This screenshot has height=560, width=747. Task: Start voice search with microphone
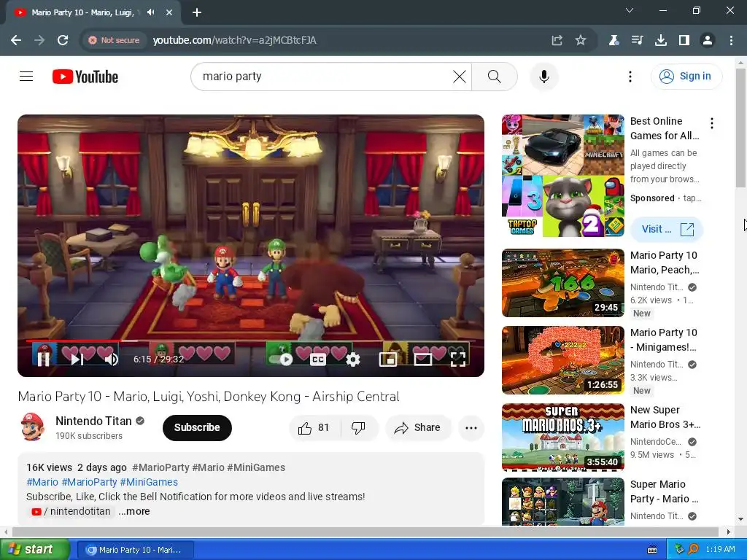(543, 76)
